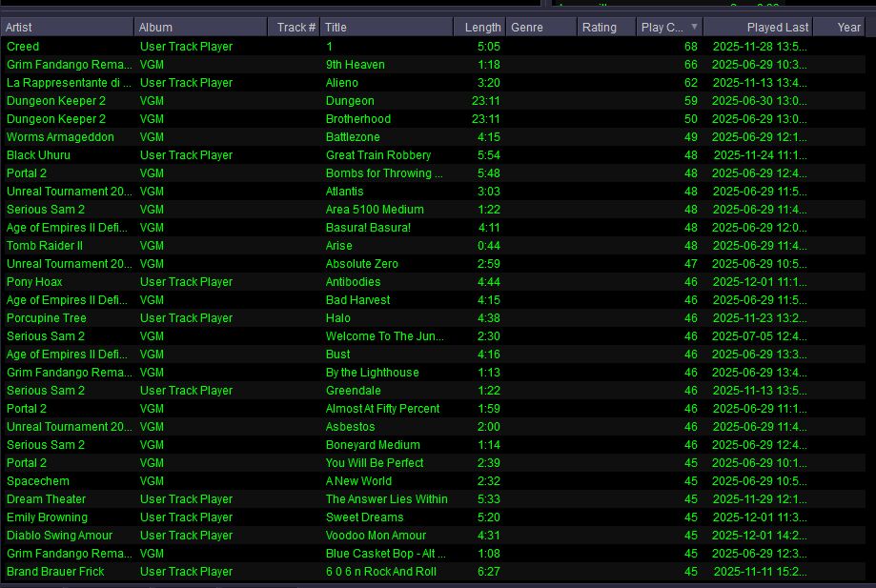Select the Blue Casket Bop track

point(433,554)
